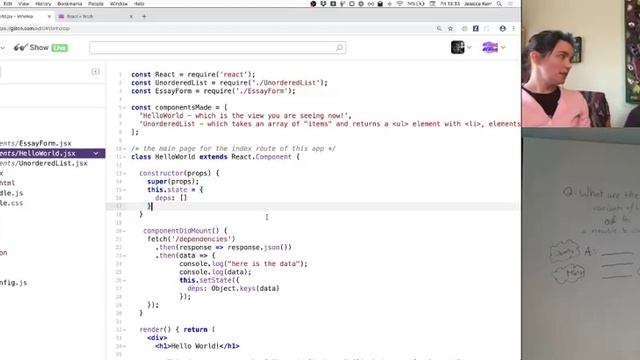
Task: Collapse code fold at line 23 .then(data
Action: [x=124, y=256]
